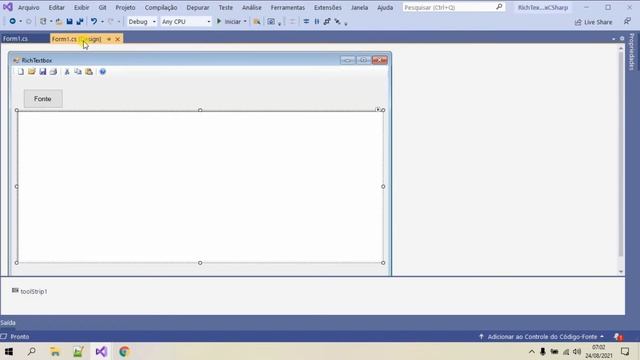Click the feedback icon beside Live Share

(x=627, y=21)
